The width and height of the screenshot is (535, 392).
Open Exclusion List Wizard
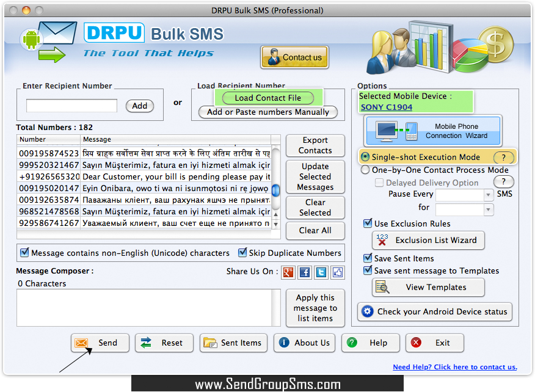pos(428,240)
